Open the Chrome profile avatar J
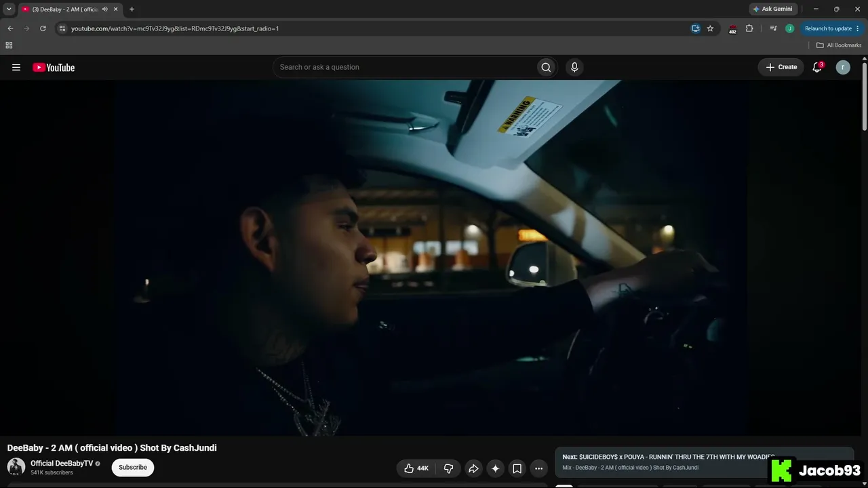The image size is (868, 488). pos(789,28)
